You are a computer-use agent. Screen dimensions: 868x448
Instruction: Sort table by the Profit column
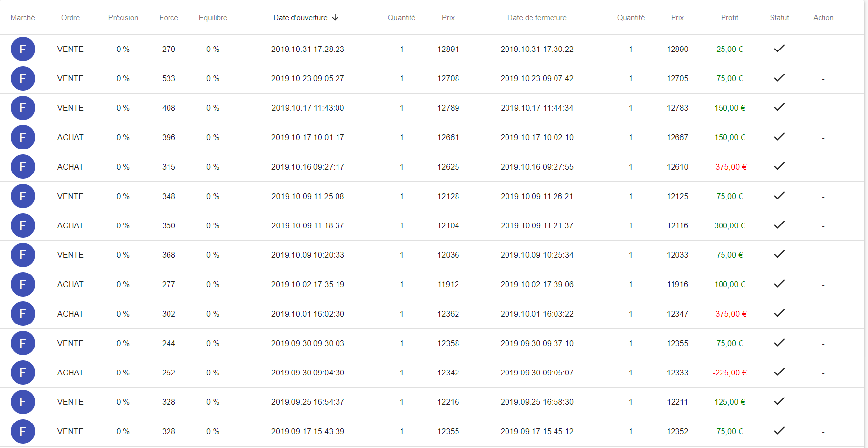[729, 18]
